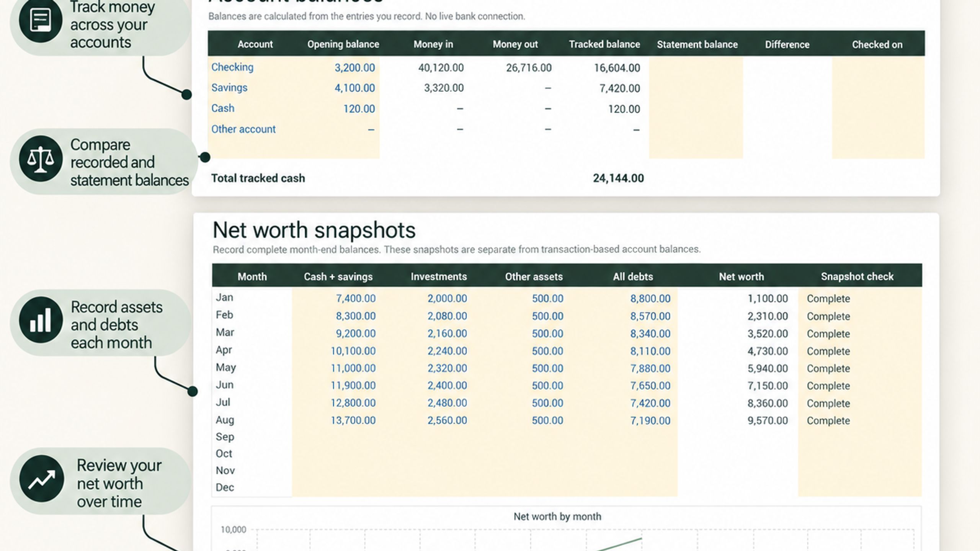Click Feb investments value 2,080.00
The height and width of the screenshot is (551, 980).
pyautogui.click(x=447, y=316)
